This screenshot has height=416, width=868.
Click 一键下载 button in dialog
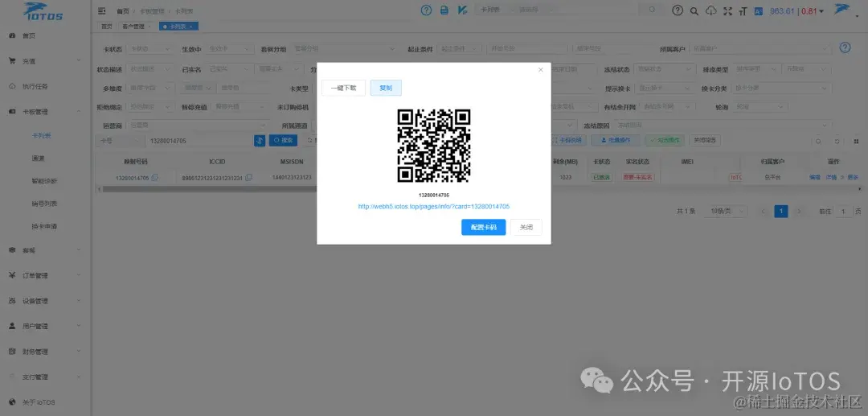pos(344,88)
